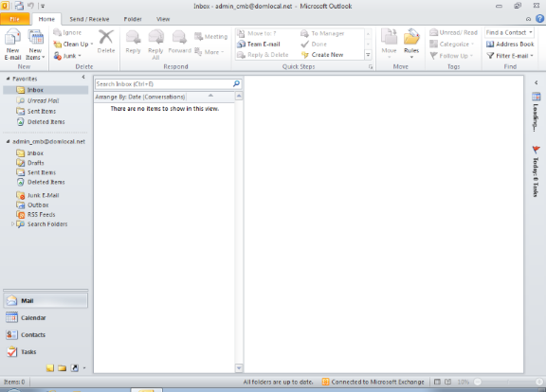Viewport: 546px width, 392px height.
Task: Open the Junk dropdown
Action: tap(67, 56)
